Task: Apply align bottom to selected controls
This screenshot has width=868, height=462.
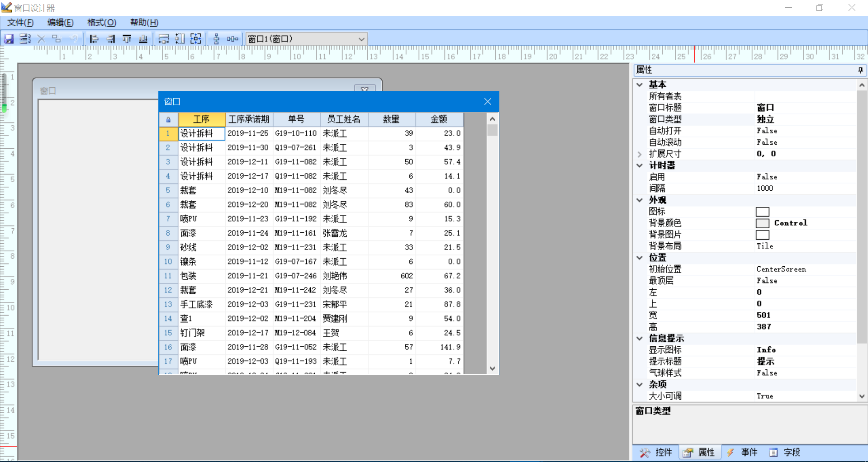Action: tap(143, 39)
